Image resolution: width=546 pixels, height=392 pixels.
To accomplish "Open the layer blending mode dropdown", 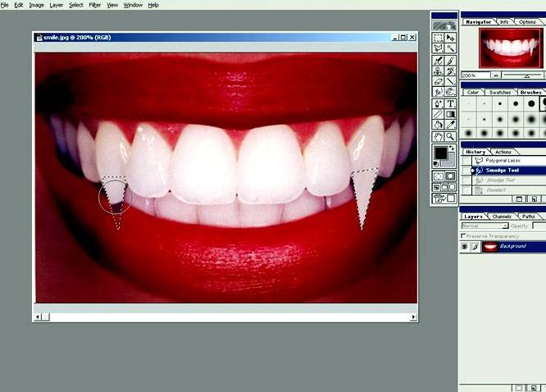I will (x=485, y=226).
